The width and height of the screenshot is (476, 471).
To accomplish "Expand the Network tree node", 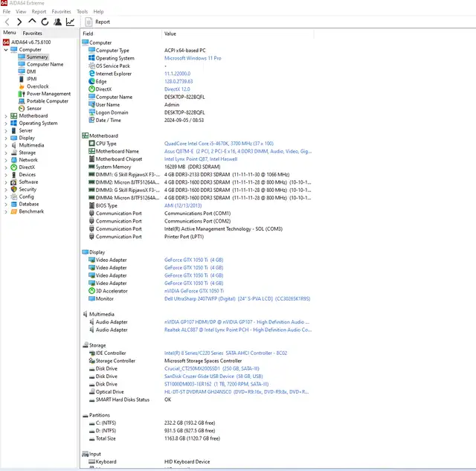I will click(x=6, y=160).
